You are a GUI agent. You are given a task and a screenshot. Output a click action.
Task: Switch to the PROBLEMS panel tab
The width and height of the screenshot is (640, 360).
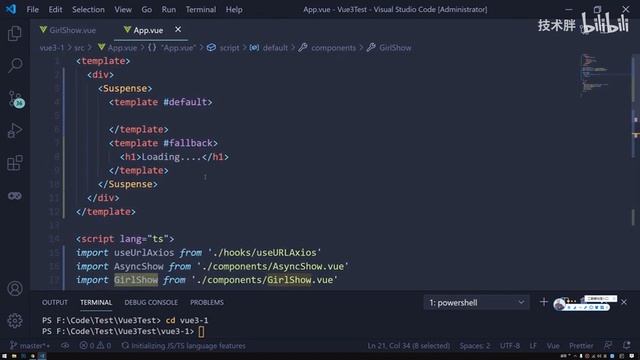pos(207,302)
